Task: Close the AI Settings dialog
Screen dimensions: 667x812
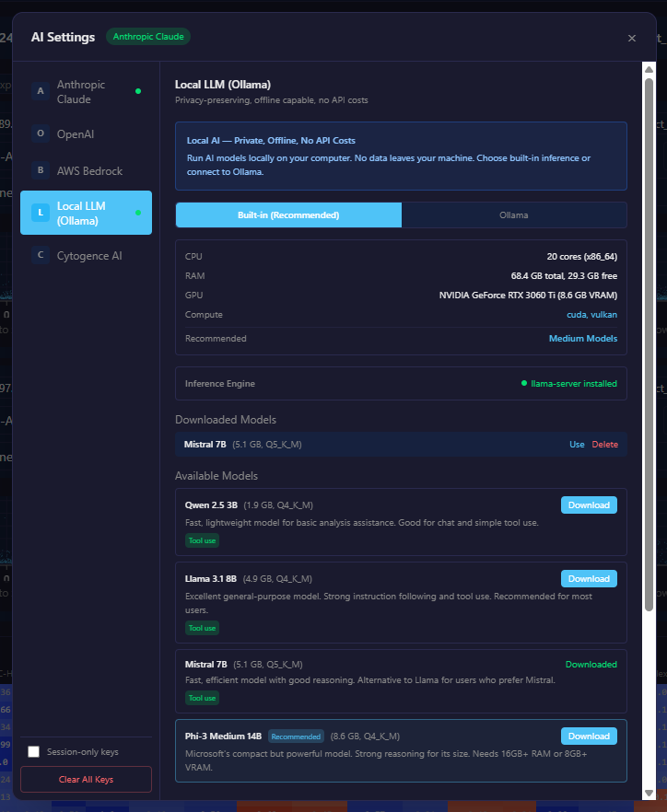Action: (x=631, y=38)
